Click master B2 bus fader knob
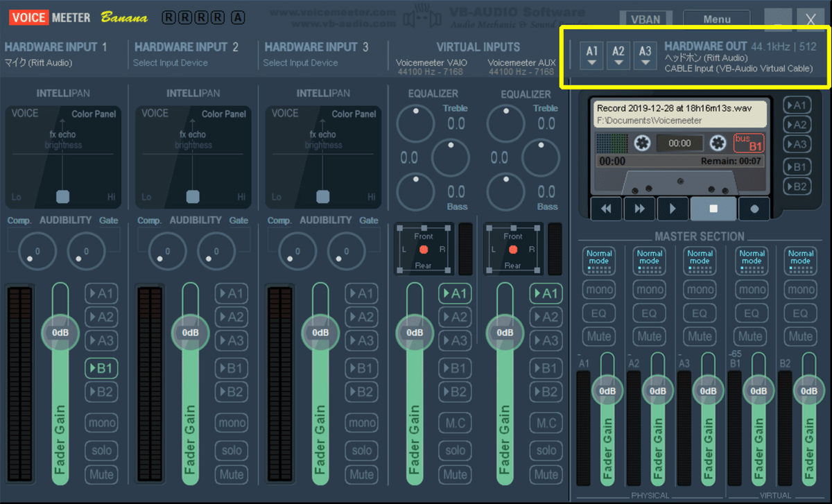Viewport: 832px width, 504px height. pyautogui.click(x=808, y=390)
